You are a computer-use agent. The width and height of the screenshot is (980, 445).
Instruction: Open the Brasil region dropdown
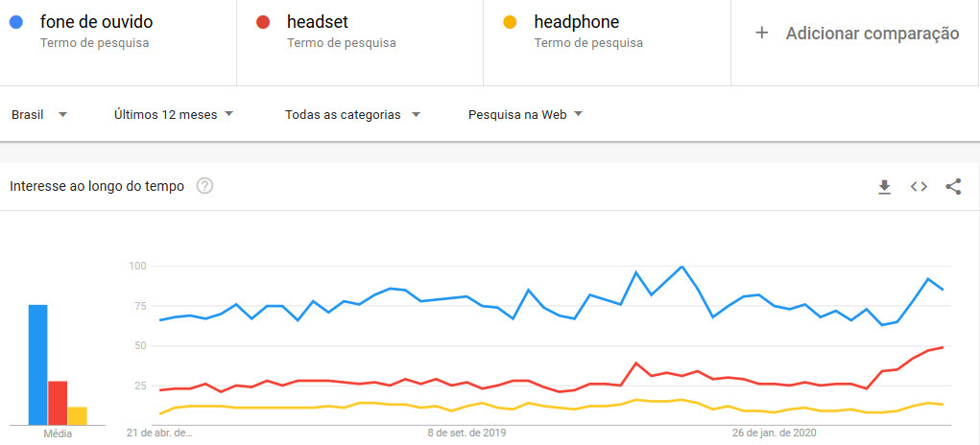click(39, 115)
